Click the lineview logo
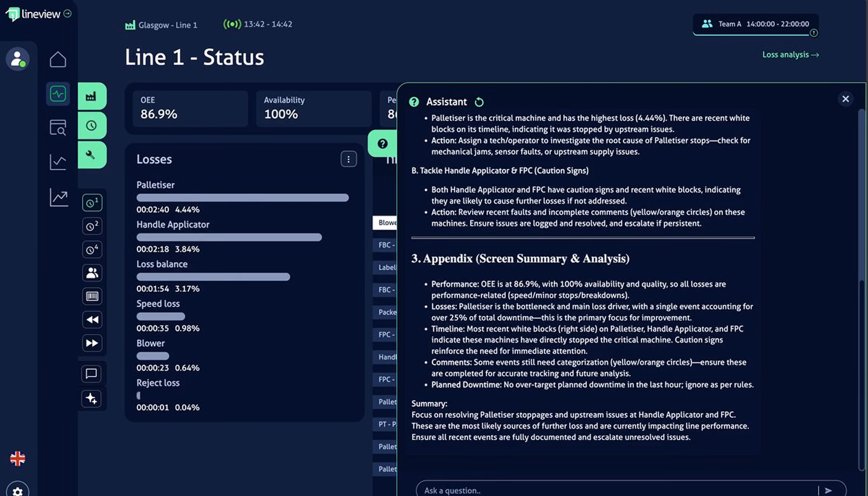Image resolution: width=868 pixels, height=496 pixels. [33, 14]
